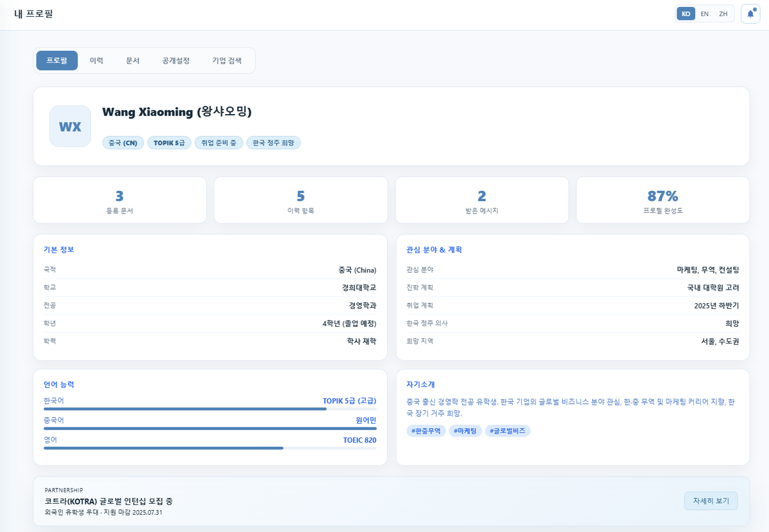The width and height of the screenshot is (769, 532).
Task: Click the 4학년 (졸업 예정) value
Action: [350, 324]
